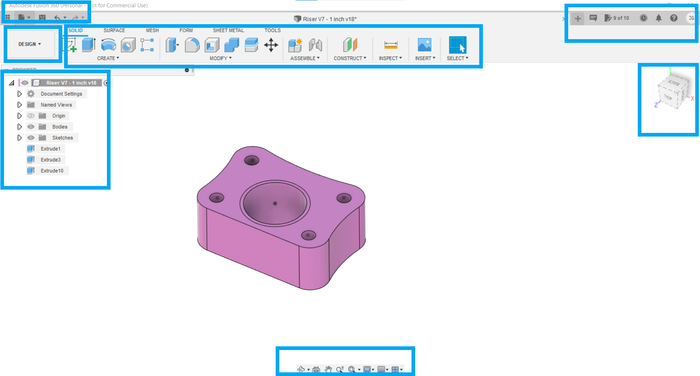Switch to the TOOLS tab
This screenshot has width=700, height=376.
(272, 30)
